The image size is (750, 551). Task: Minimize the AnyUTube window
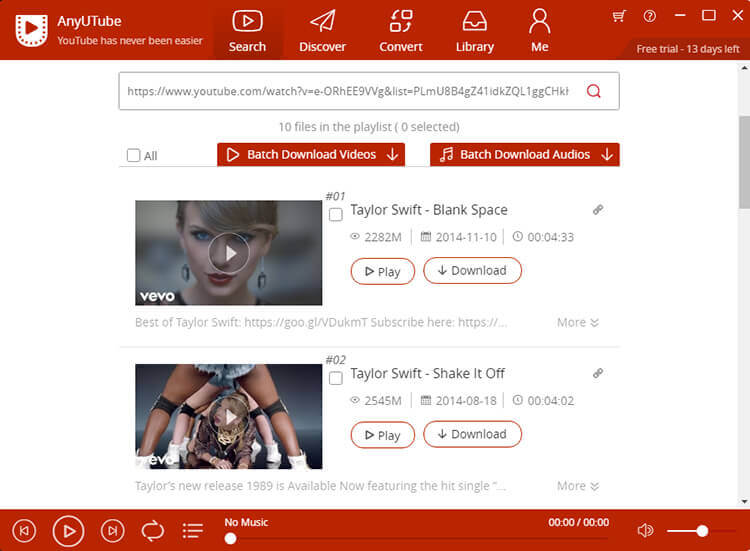(680, 16)
